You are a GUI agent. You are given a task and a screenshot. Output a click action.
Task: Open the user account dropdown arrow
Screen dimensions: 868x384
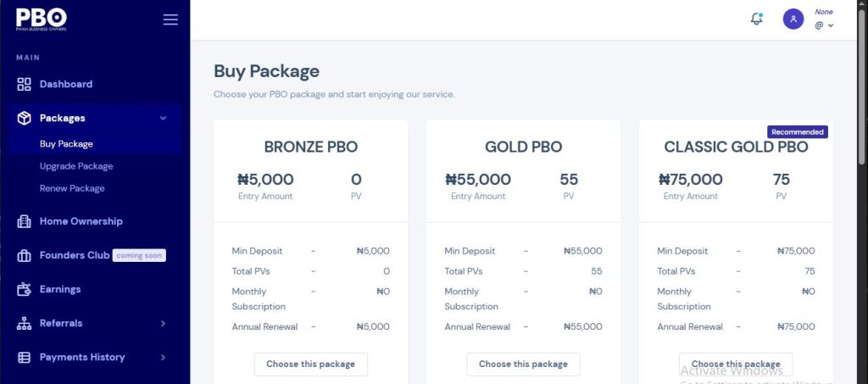(831, 25)
